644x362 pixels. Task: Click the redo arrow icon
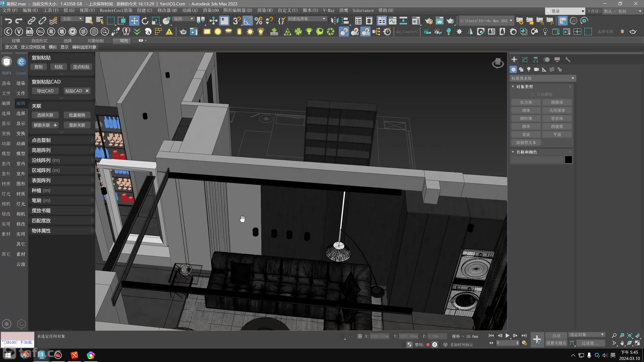[19, 21]
